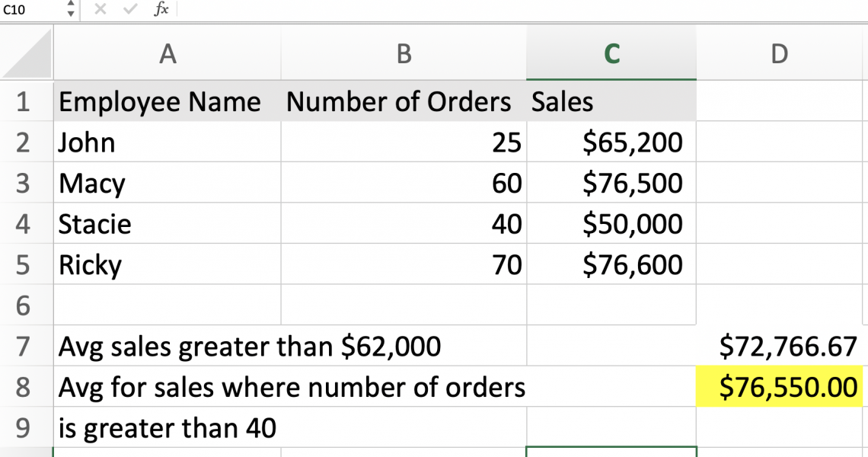Viewport: 868px width, 457px height.
Task: Click the yellow cell showing $76,550.00
Action: tap(780, 387)
